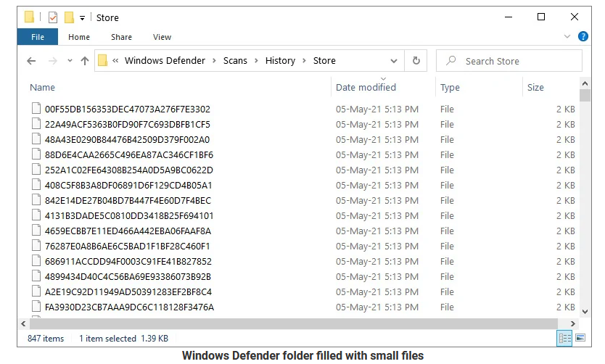Click the folder icon in address bar
The width and height of the screenshot is (605, 364).
coord(102,60)
